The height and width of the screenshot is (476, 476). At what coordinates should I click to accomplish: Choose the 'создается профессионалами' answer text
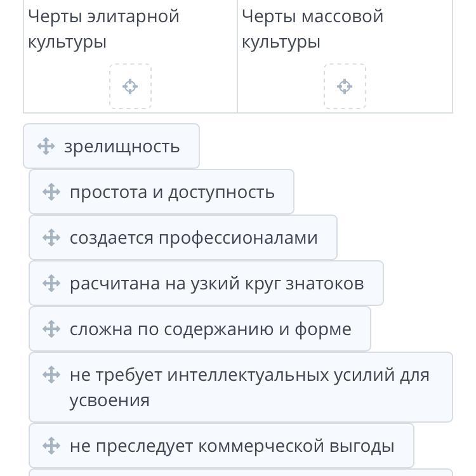194,238
